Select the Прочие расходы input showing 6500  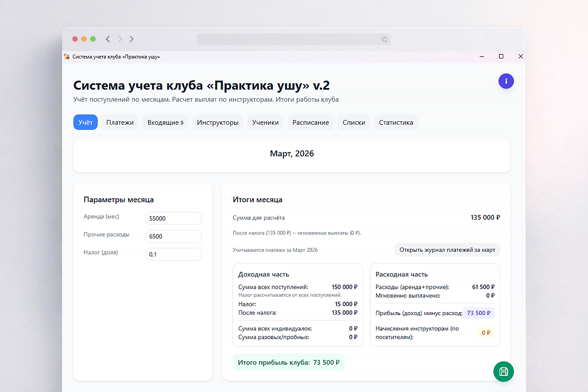[173, 236]
